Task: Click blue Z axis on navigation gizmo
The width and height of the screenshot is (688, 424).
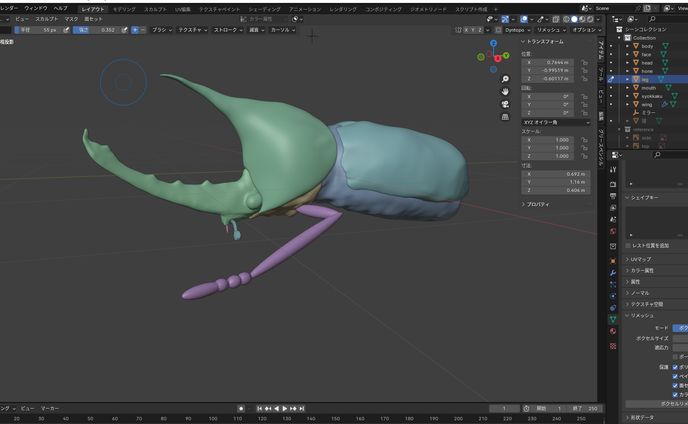Action: click(x=493, y=43)
